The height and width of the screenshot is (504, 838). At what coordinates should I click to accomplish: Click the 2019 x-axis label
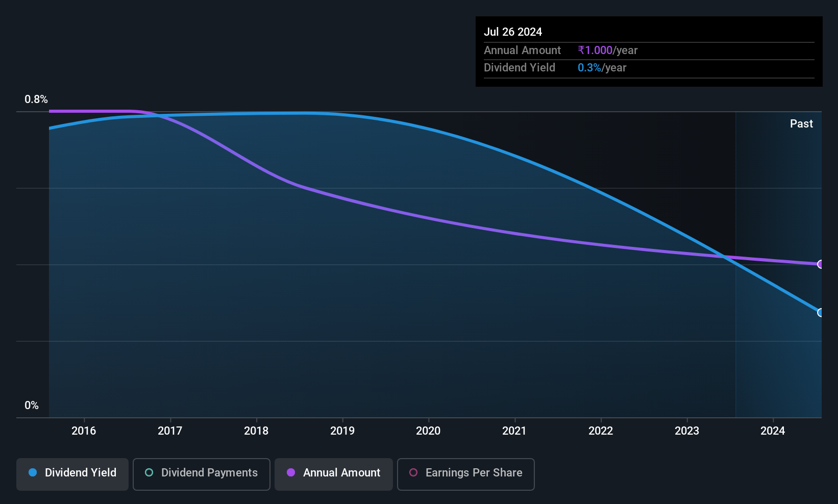[x=342, y=431]
